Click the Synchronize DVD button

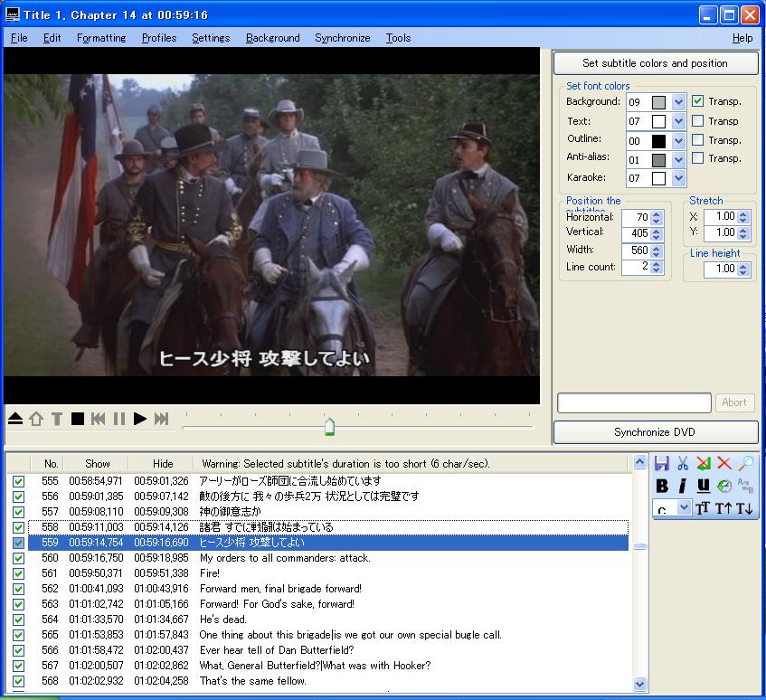(655, 432)
